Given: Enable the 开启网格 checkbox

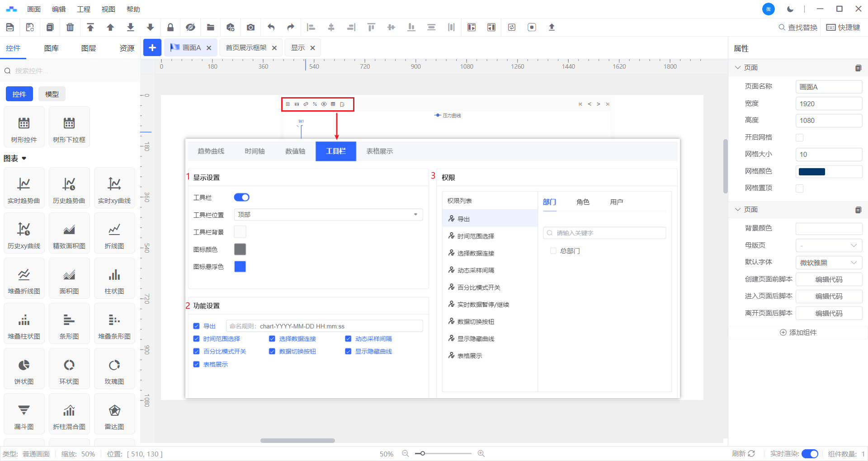Looking at the screenshot, I should click(799, 137).
